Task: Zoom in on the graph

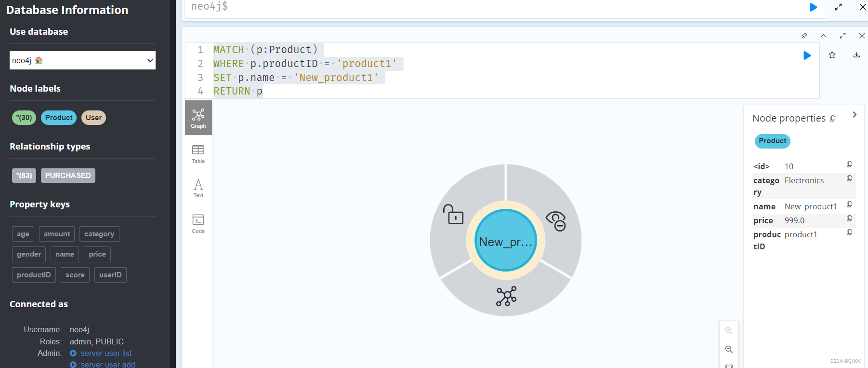Action: 729,331
